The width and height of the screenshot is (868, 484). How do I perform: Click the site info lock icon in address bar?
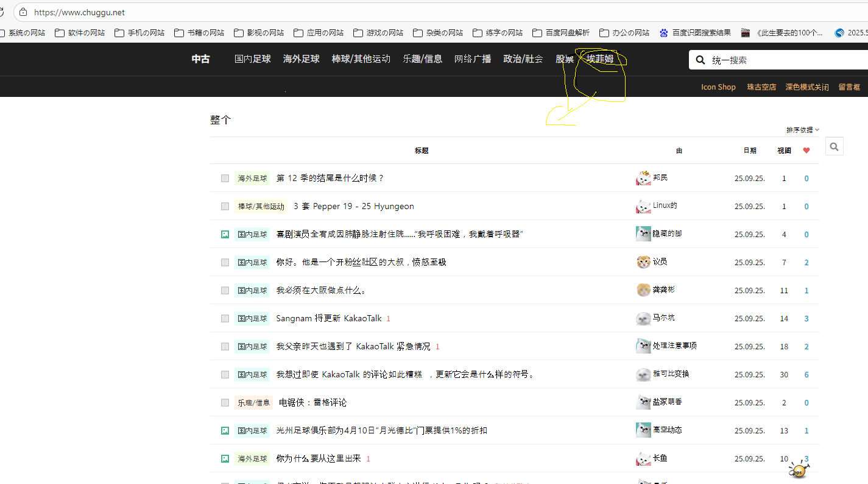pos(23,12)
